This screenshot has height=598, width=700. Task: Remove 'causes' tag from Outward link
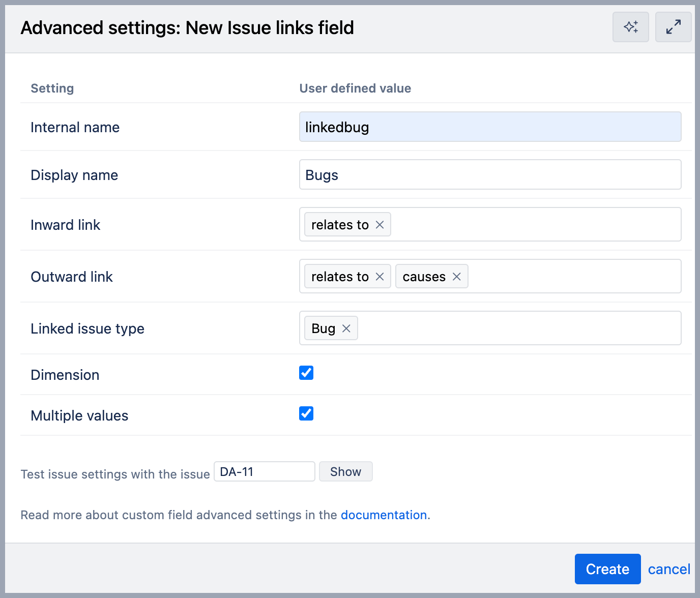pyautogui.click(x=456, y=277)
